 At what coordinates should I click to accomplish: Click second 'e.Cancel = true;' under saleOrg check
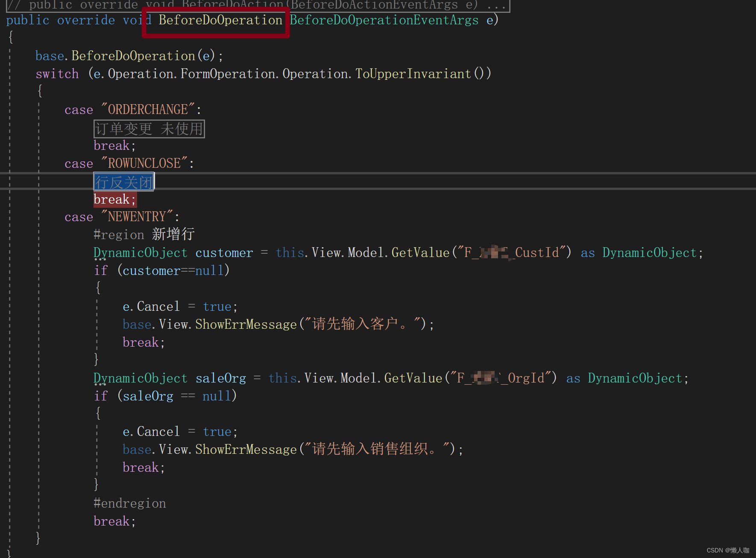180,432
